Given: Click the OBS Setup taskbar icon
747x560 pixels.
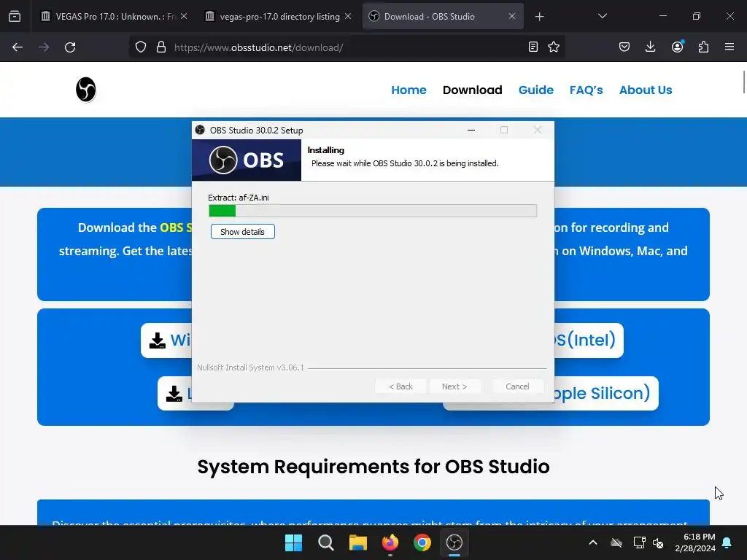Looking at the screenshot, I should 454,542.
